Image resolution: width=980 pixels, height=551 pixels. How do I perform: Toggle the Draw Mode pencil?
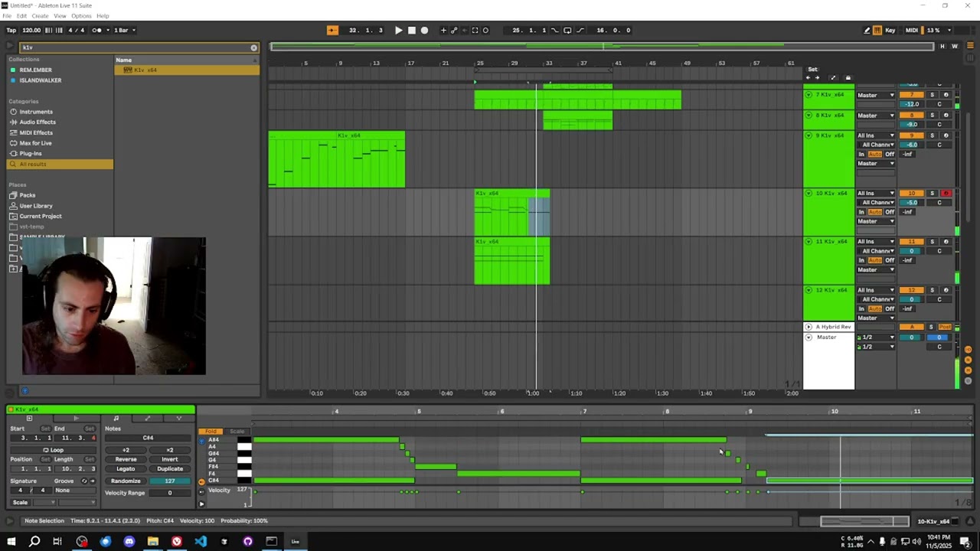click(867, 31)
